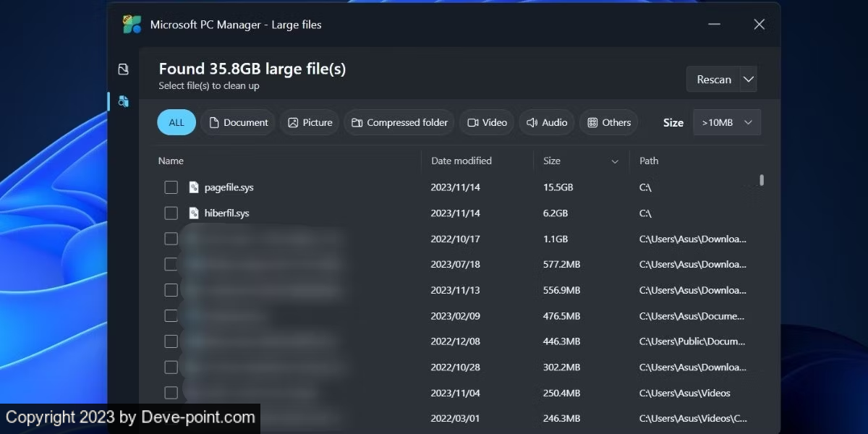This screenshot has width=868, height=434.
Task: Open the >10MB size dropdown
Action: (727, 122)
